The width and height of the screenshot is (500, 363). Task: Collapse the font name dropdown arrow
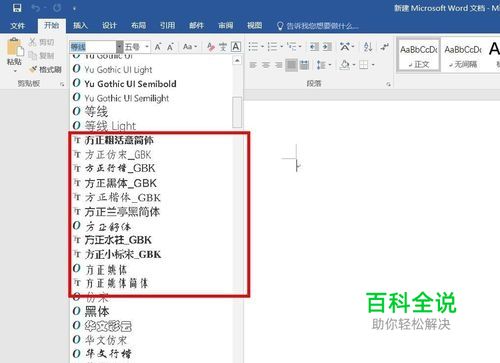click(x=120, y=47)
